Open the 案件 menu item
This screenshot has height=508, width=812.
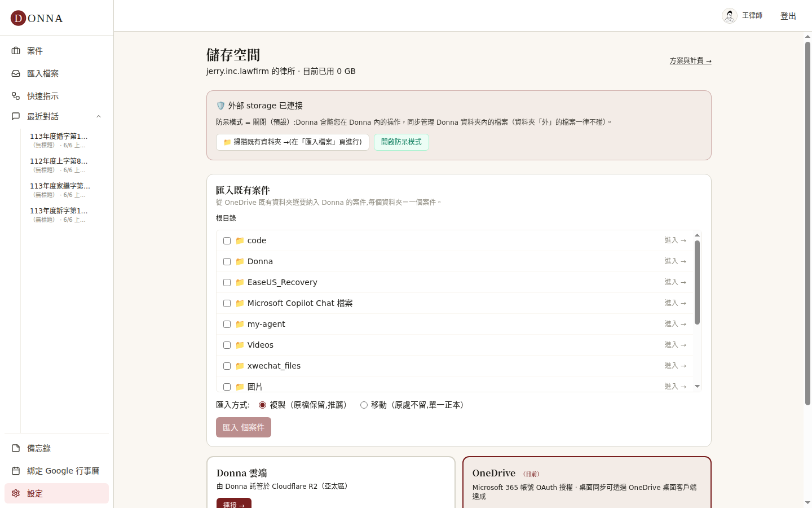pos(56,51)
